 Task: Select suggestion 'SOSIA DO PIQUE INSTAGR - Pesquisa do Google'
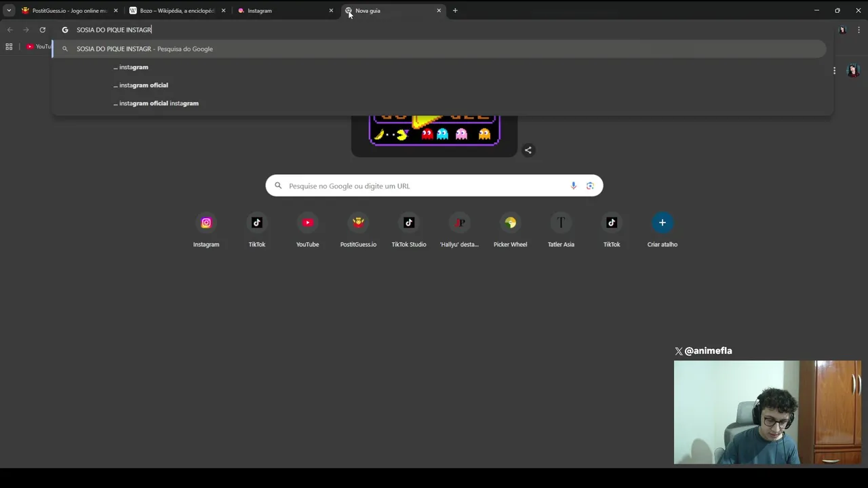pos(439,49)
